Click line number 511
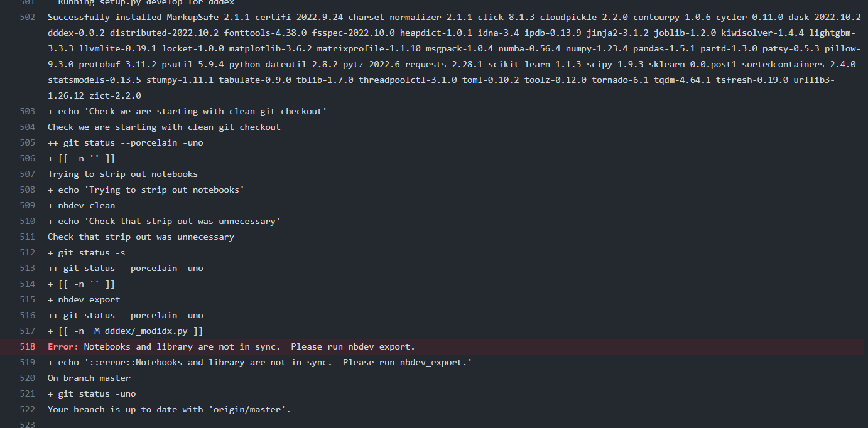The height and width of the screenshot is (428, 868). [x=27, y=237]
